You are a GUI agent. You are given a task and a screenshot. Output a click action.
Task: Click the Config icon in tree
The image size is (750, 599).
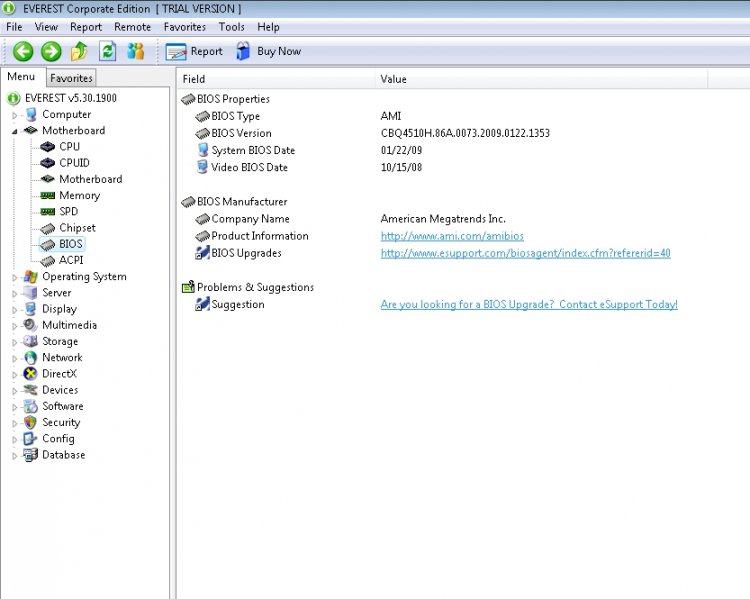coord(31,439)
